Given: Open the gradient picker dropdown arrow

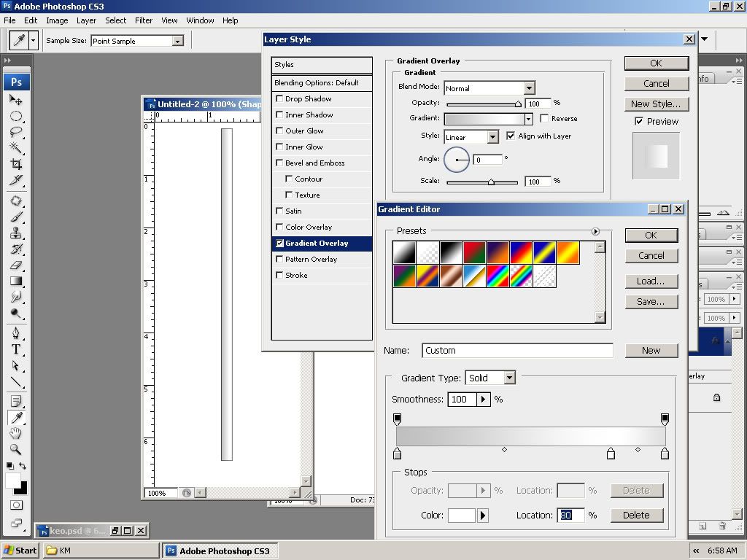Looking at the screenshot, I should pyautogui.click(x=528, y=119).
